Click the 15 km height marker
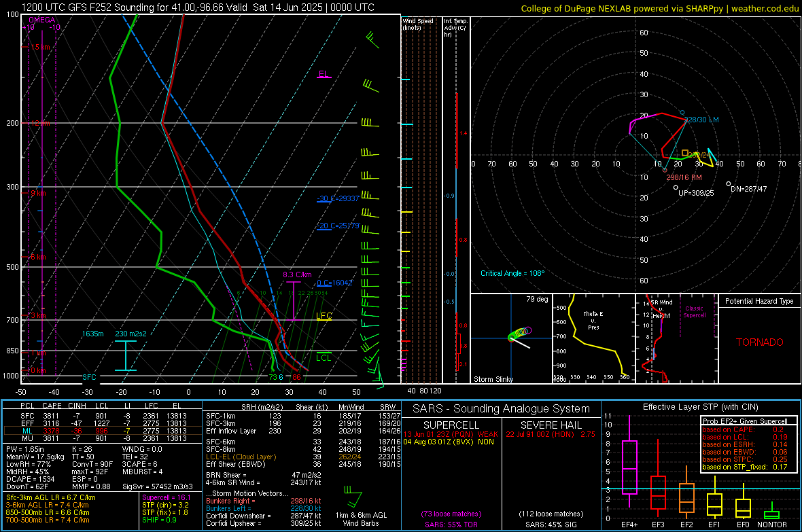Image resolution: width=802 pixels, height=532 pixels. [40, 47]
